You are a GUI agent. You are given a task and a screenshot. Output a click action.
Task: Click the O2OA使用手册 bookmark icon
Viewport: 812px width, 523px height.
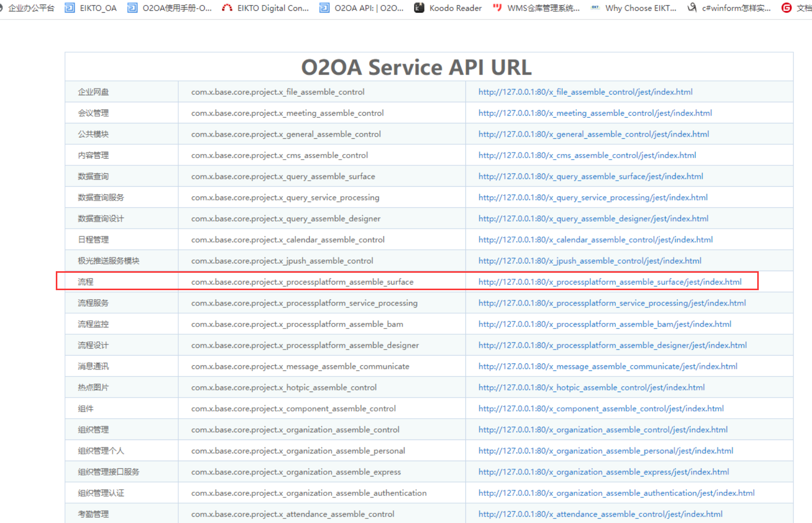click(x=133, y=8)
